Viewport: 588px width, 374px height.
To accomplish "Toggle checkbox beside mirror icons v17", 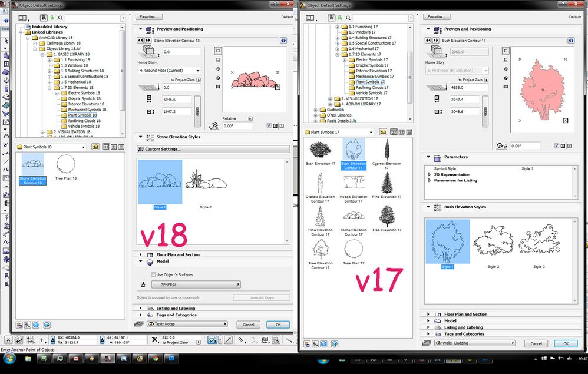I will pyautogui.click(x=557, y=146).
